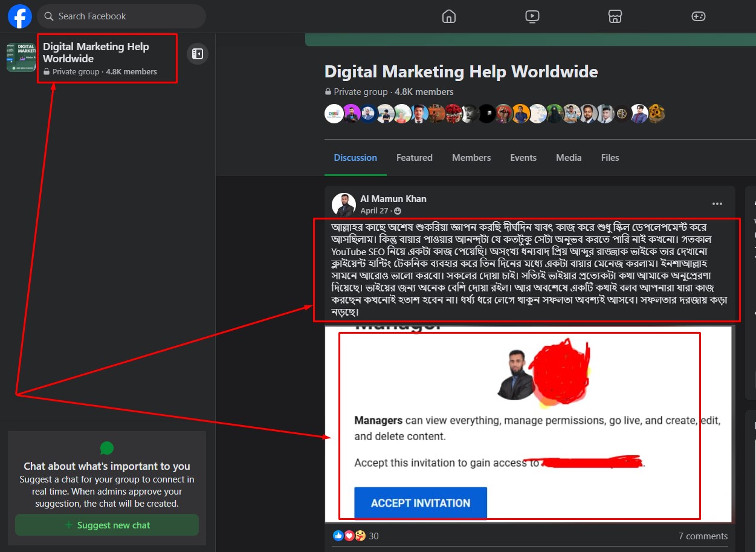
Task: Click the 30 reactions count
Action: click(x=374, y=536)
